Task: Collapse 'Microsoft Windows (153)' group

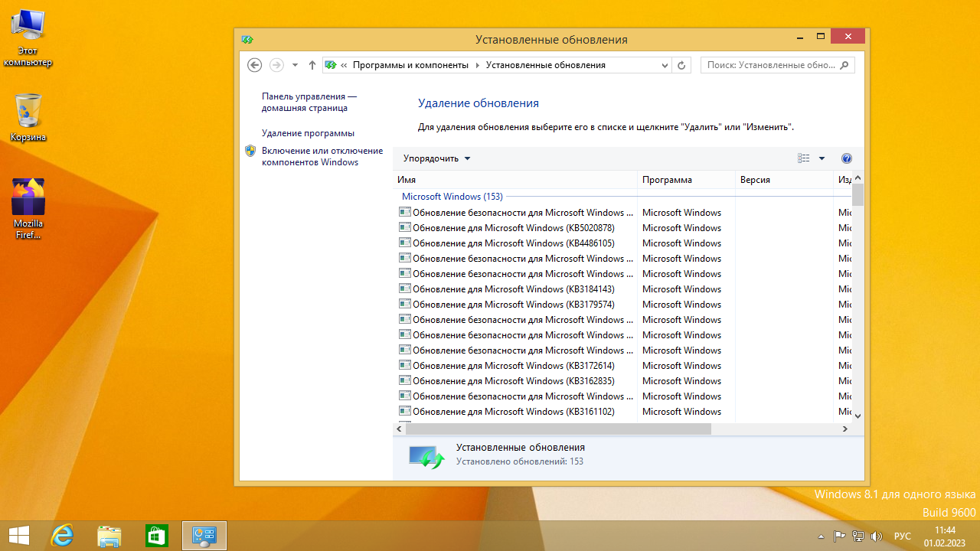Action: [452, 197]
